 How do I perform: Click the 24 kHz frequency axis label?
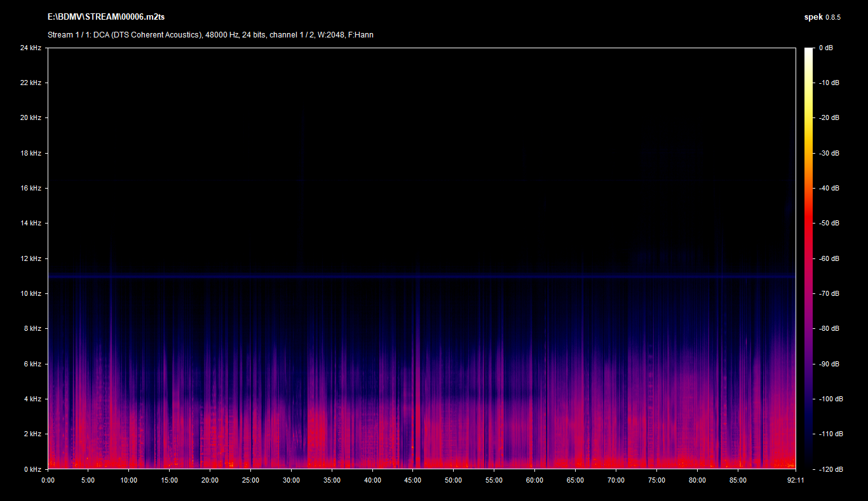31,48
